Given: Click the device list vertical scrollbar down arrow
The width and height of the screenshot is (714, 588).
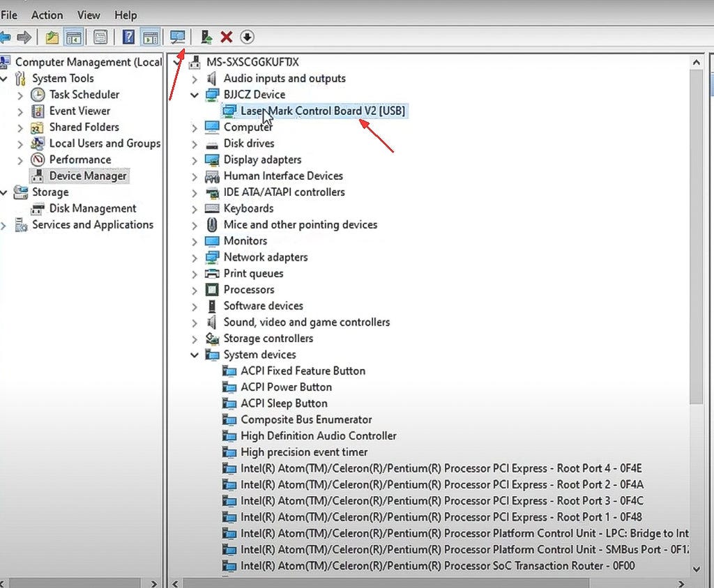Looking at the screenshot, I should pyautogui.click(x=697, y=569).
